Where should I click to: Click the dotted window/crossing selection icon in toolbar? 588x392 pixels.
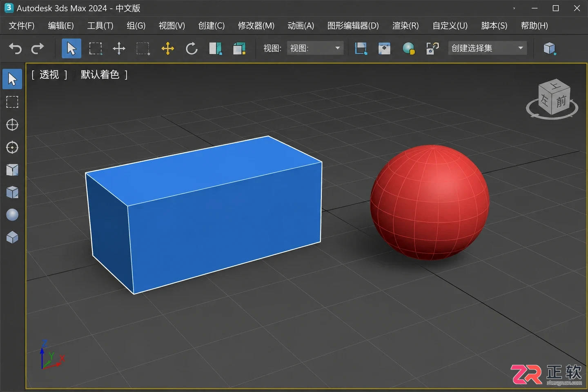143,49
